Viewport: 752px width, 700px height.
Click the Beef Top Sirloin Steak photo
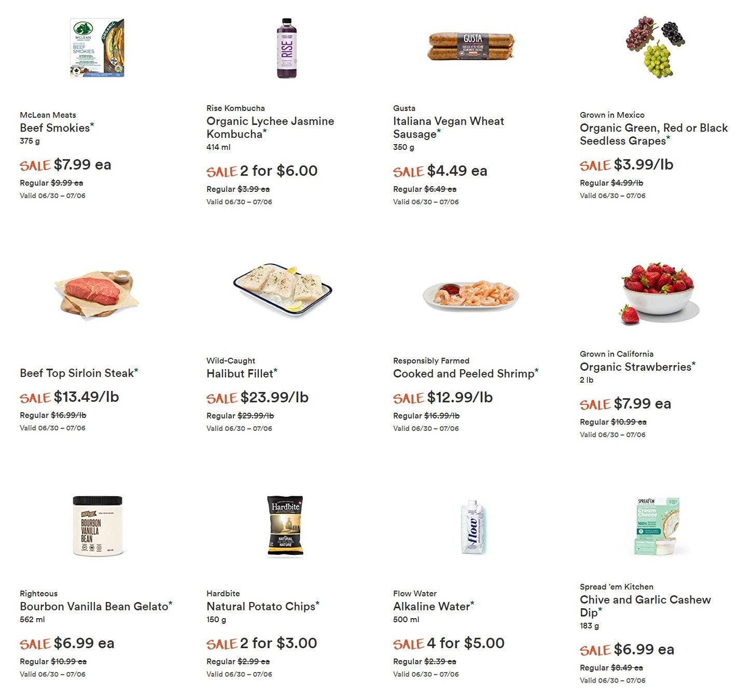96,293
